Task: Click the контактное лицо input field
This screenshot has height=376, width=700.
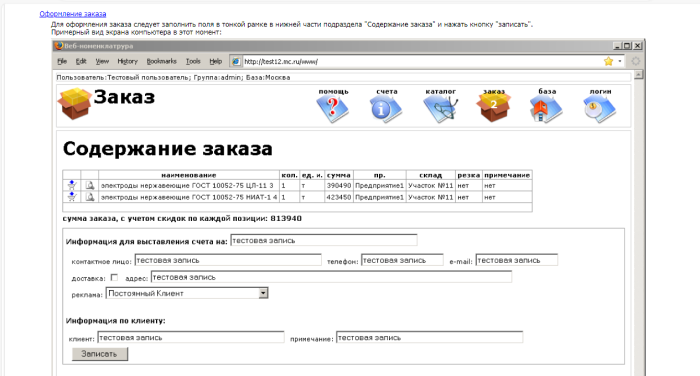Action: pyautogui.click(x=228, y=260)
